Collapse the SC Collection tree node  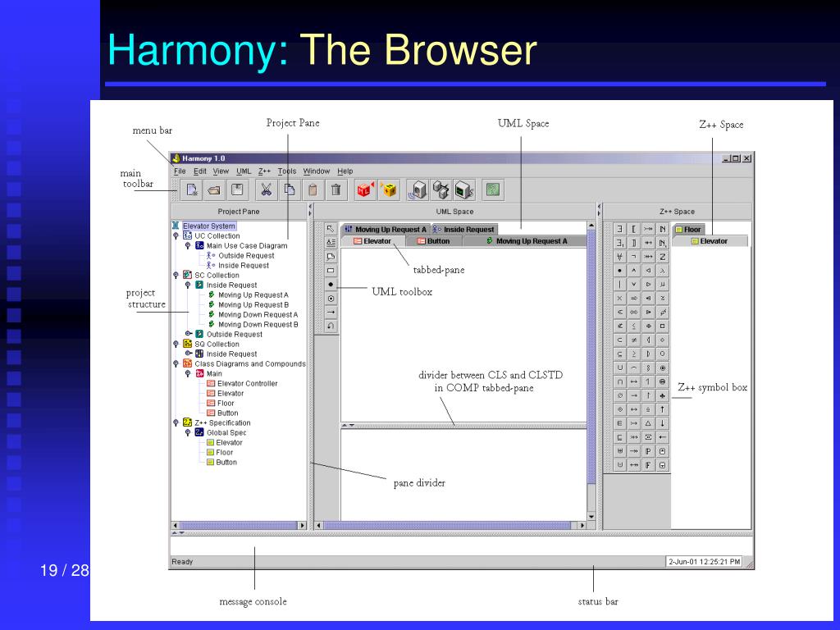[x=176, y=275]
